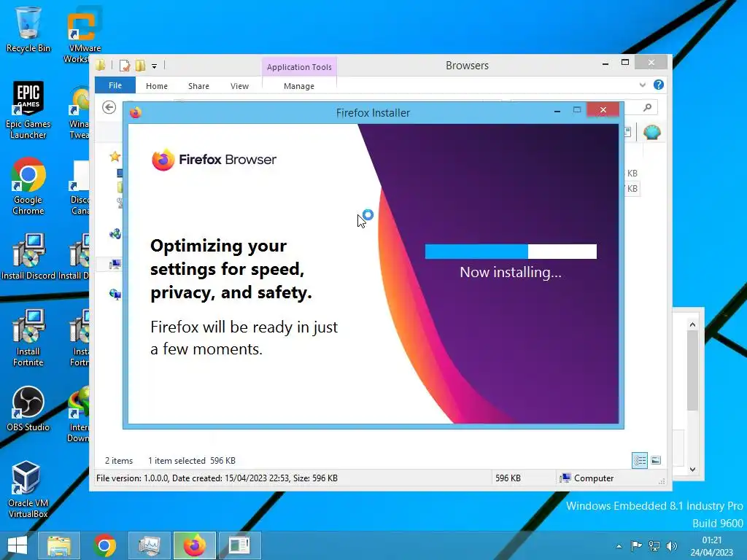Image resolution: width=747 pixels, height=560 pixels.
Task: Switch to details view in Explorer
Action: pyautogui.click(x=640, y=461)
